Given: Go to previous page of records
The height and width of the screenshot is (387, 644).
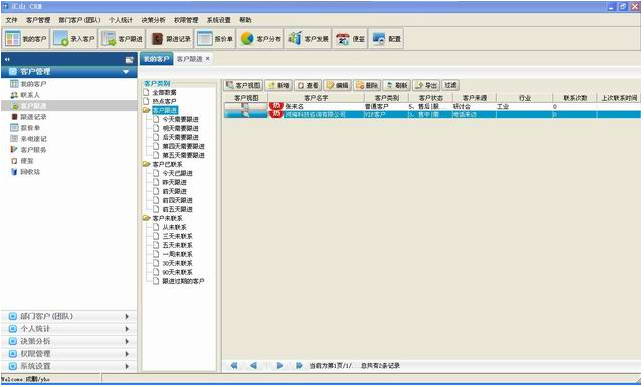Looking at the screenshot, I should tap(253, 365).
